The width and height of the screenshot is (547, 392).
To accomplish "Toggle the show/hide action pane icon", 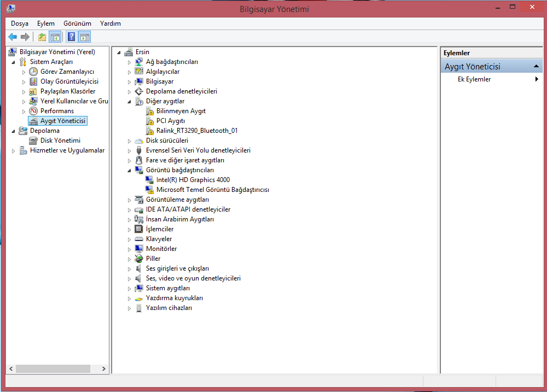I will click(x=85, y=37).
